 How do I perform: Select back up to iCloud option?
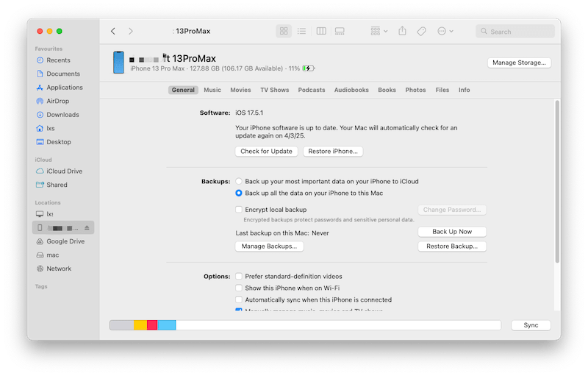[239, 181]
